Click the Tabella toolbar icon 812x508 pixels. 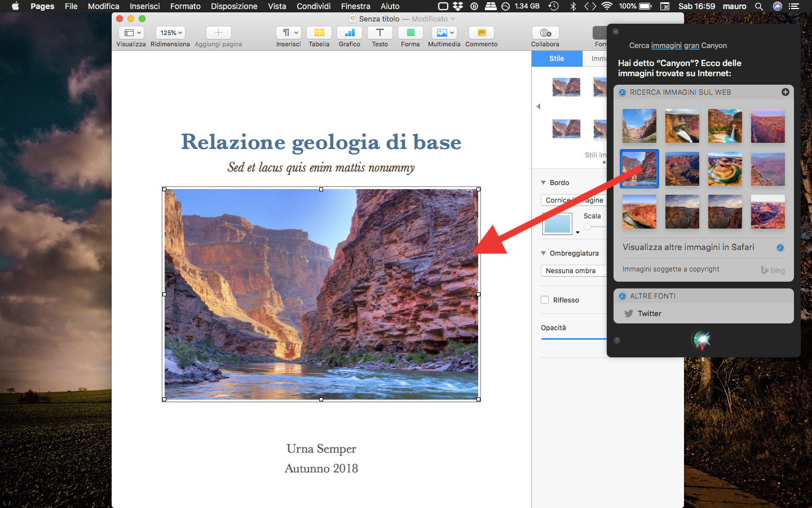tap(319, 33)
